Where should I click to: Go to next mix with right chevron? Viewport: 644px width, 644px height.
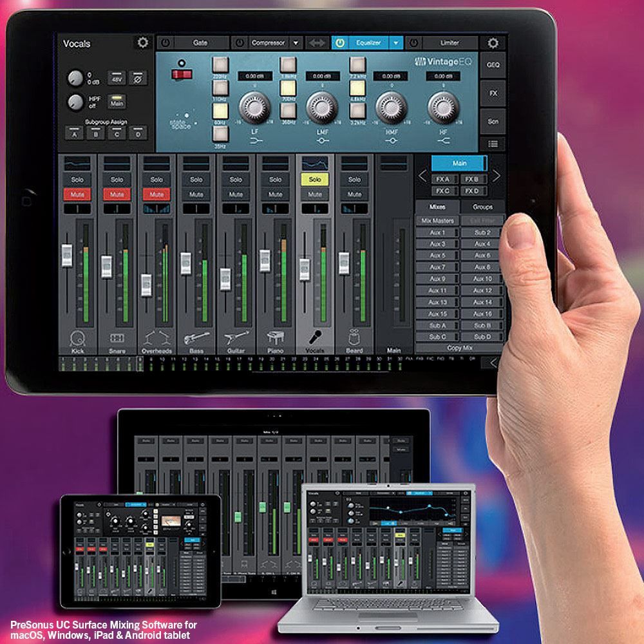(x=497, y=176)
